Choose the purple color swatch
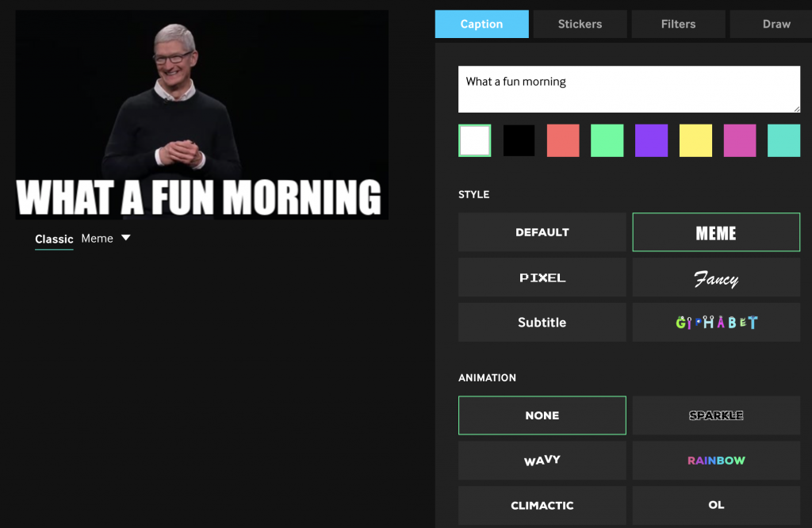Viewport: 812px width, 528px height. [x=651, y=140]
